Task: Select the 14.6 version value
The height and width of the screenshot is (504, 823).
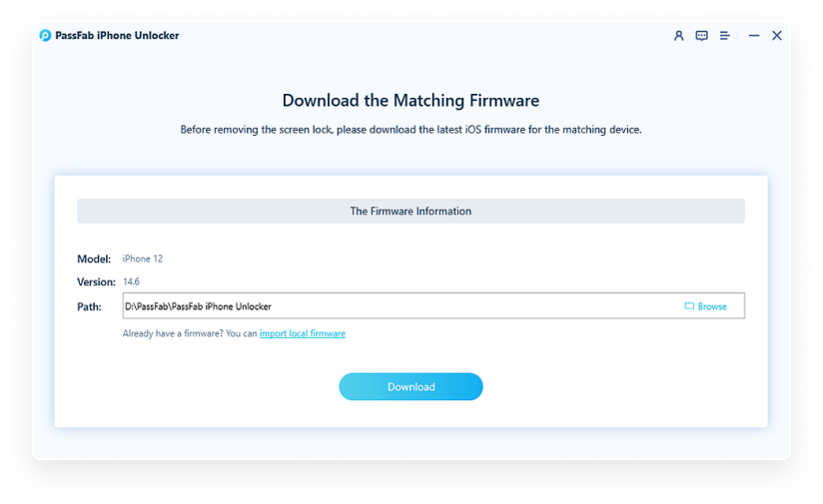Action: coord(131,281)
